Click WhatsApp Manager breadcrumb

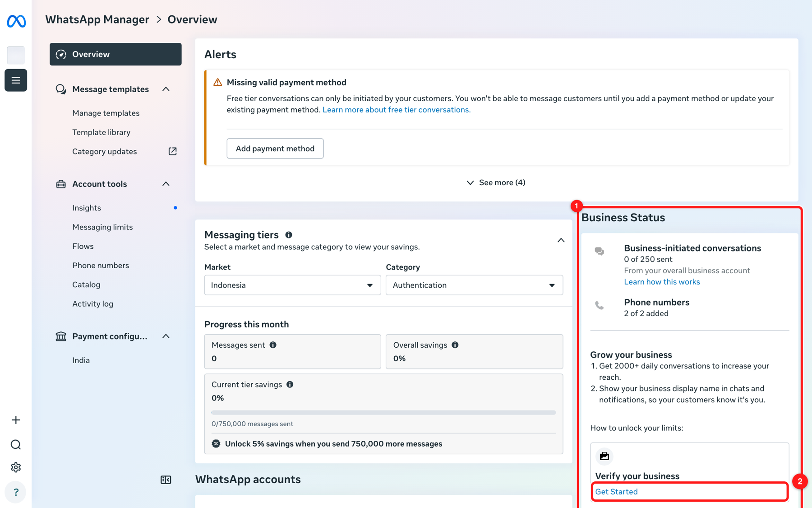tap(97, 19)
